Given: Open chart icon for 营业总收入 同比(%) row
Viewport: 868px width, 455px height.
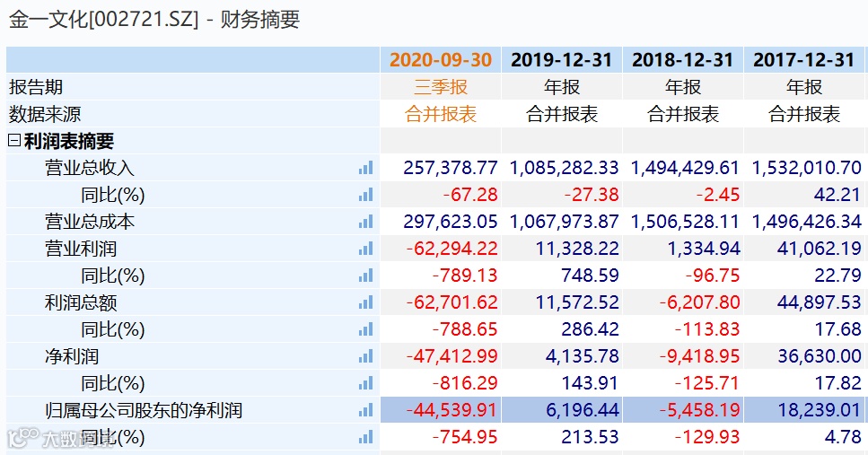Looking at the screenshot, I should [x=365, y=195].
